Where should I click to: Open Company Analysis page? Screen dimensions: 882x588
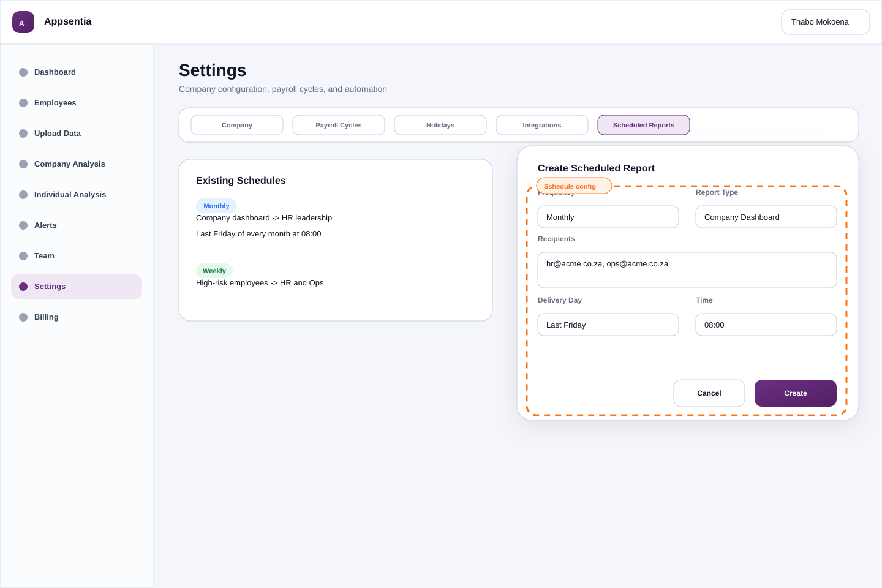click(x=77, y=164)
